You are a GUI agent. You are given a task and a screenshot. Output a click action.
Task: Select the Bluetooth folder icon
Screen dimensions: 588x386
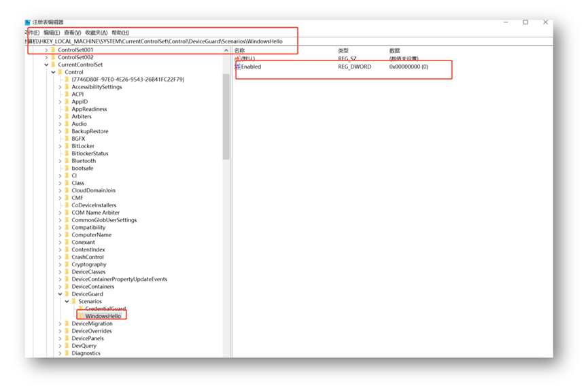(67, 161)
